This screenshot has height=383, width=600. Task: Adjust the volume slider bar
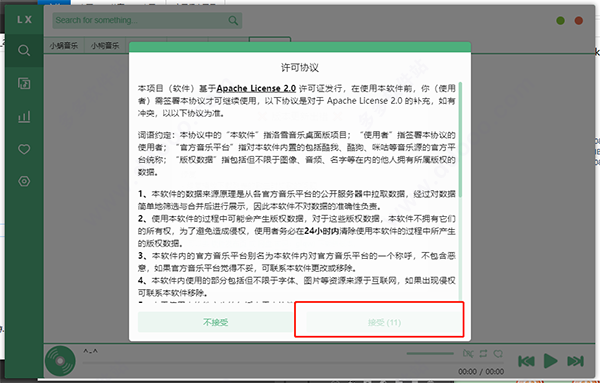tap(430, 354)
